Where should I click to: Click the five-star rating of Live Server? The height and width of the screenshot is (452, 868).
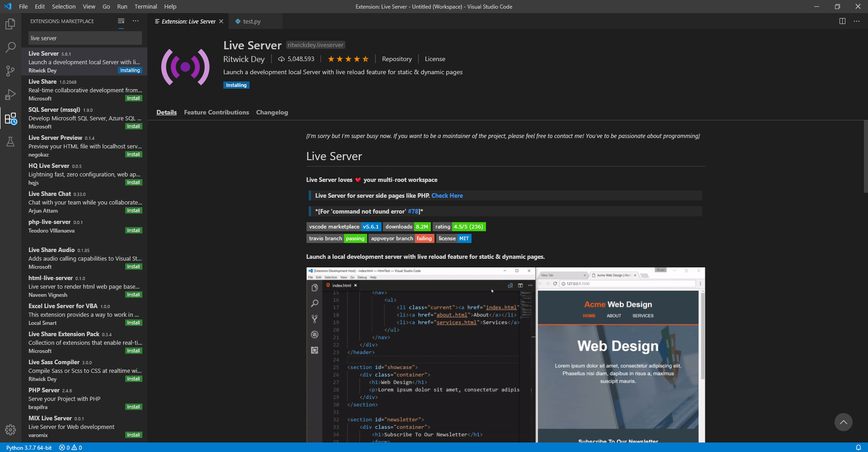point(348,59)
